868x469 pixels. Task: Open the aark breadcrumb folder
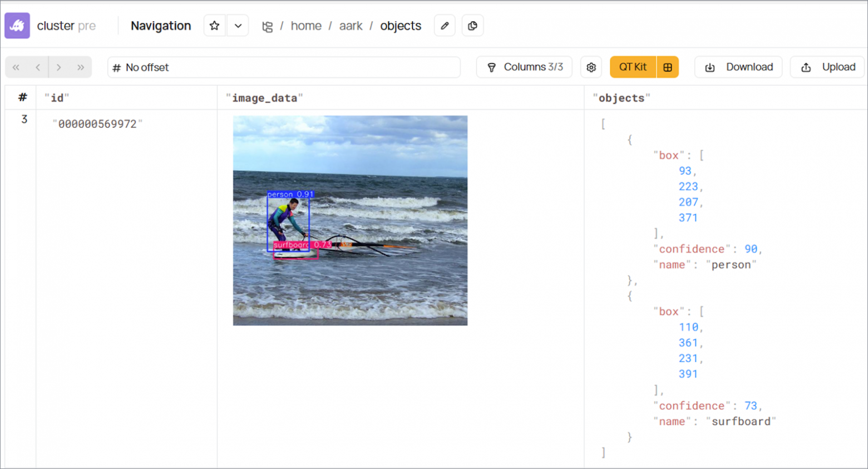[x=351, y=26]
